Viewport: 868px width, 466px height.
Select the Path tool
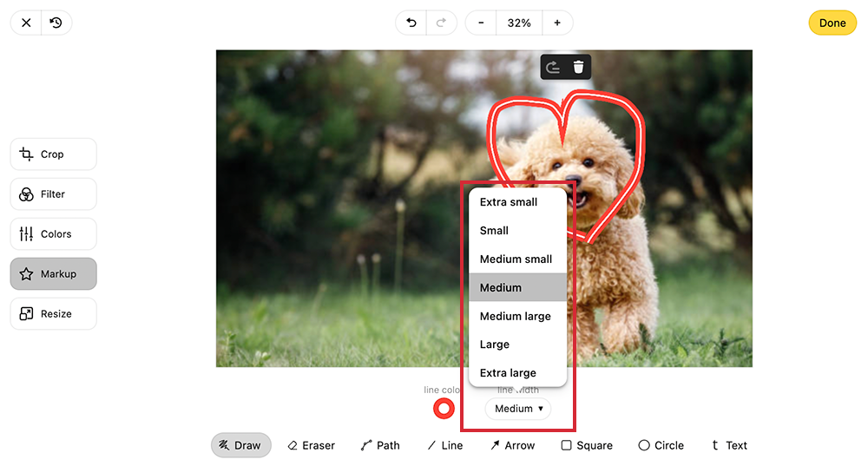[x=380, y=445]
